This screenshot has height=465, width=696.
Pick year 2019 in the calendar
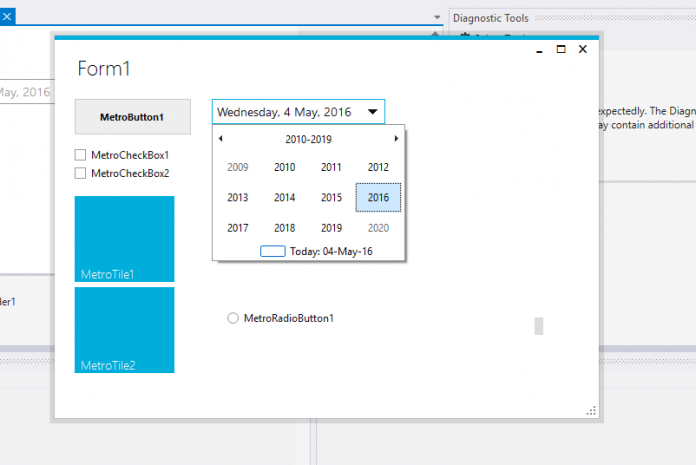[332, 228]
